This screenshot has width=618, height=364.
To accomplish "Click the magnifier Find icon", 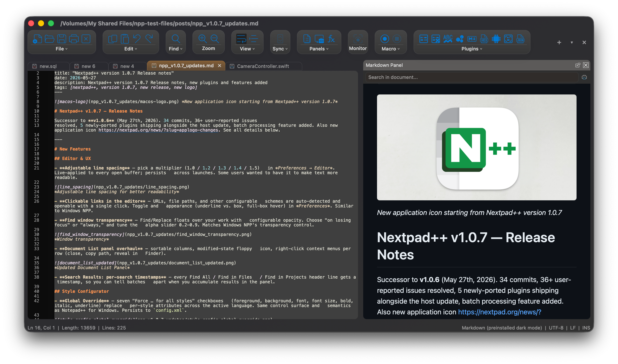I will pyautogui.click(x=176, y=39).
